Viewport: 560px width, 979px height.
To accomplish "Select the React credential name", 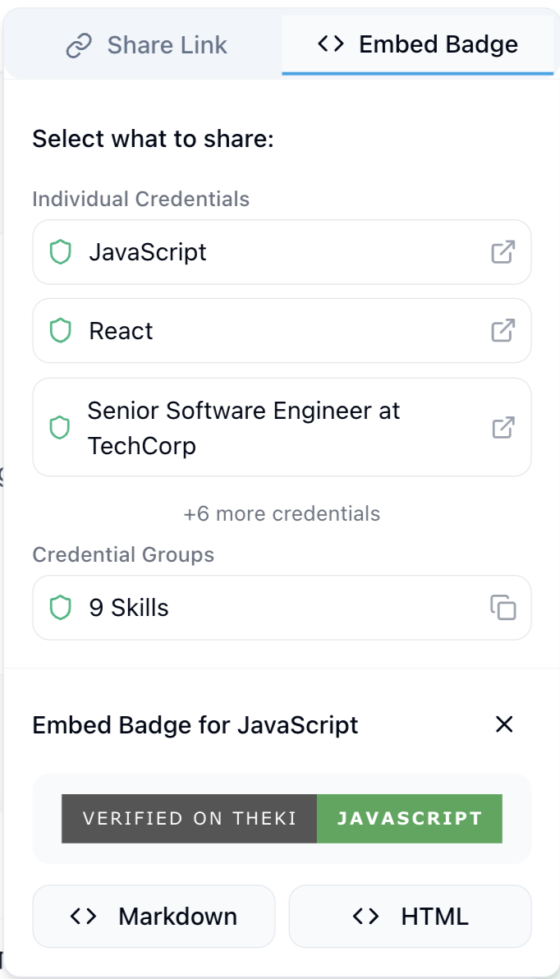I will click(x=122, y=331).
